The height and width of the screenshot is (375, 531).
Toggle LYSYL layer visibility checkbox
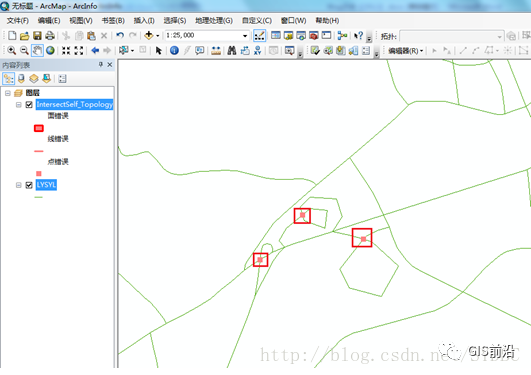coord(29,185)
